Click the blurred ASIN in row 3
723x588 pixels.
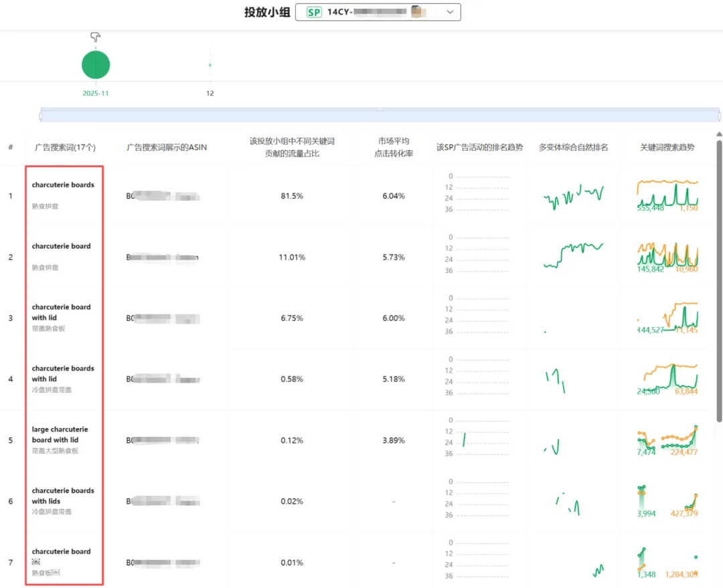[x=163, y=318]
